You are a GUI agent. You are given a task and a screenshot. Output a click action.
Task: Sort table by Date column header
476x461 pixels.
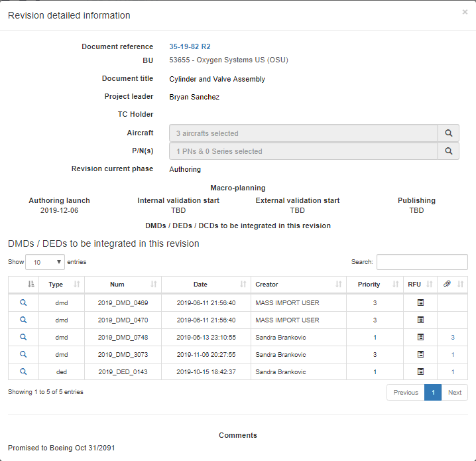(206, 285)
